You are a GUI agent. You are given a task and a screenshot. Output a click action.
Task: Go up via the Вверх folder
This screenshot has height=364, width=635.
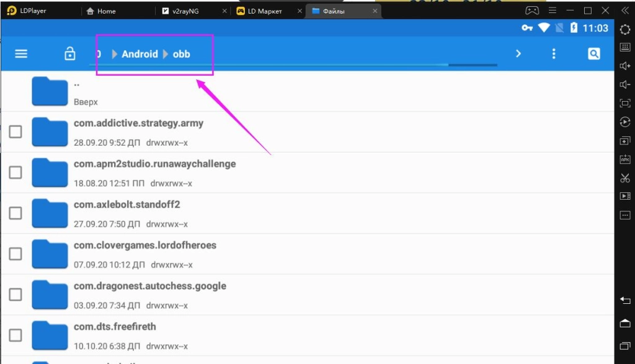tap(50, 92)
